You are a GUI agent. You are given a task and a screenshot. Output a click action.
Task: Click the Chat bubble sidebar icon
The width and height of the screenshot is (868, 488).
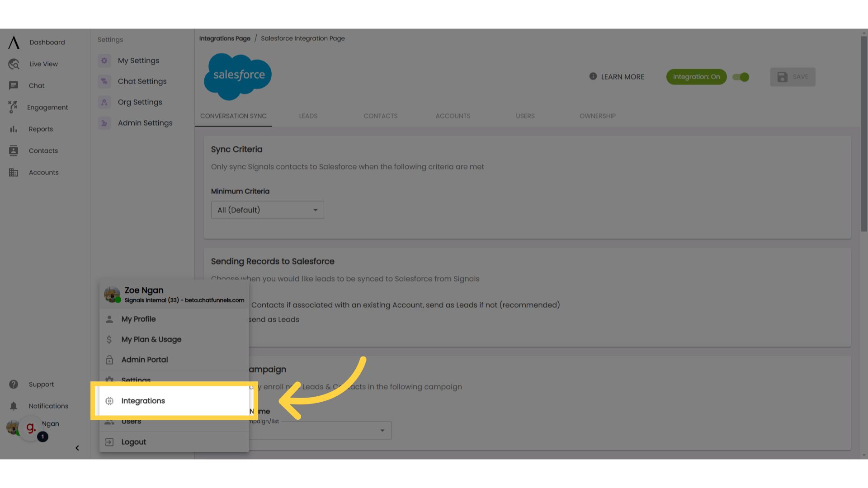[x=14, y=85]
